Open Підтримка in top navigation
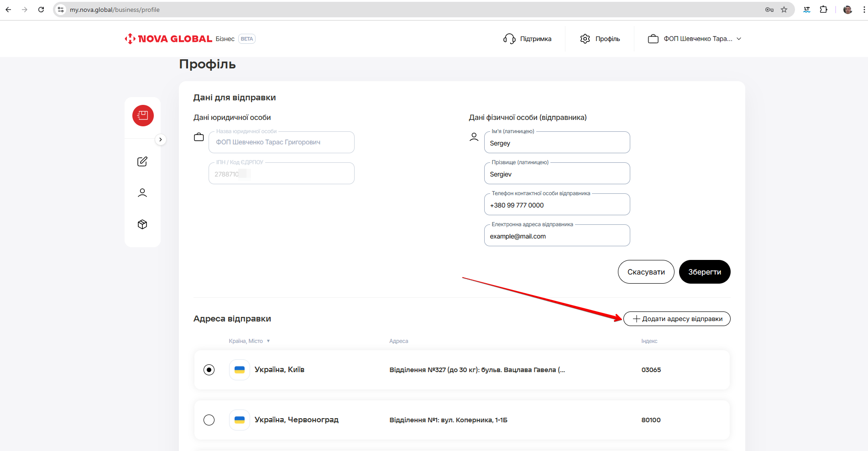868x451 pixels. 528,39
